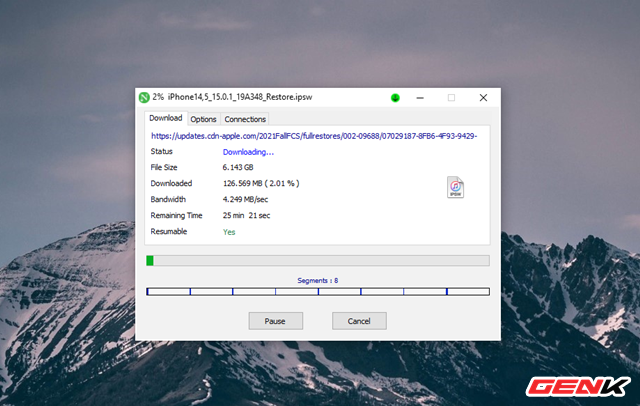The width and height of the screenshot is (640, 406).
Task: Click the 'Bandwidth' label
Action: 168,200
